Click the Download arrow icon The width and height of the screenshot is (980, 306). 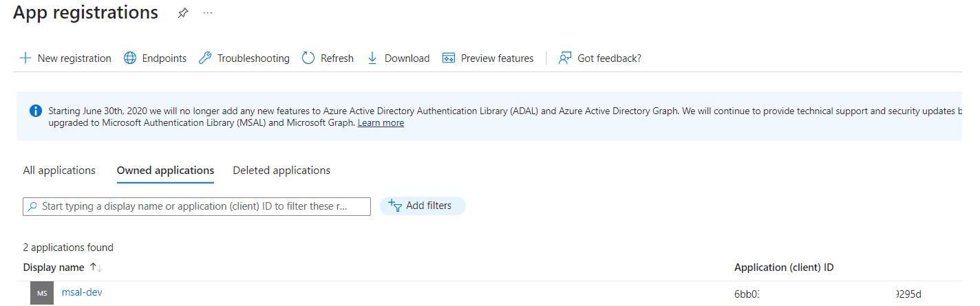(372, 58)
